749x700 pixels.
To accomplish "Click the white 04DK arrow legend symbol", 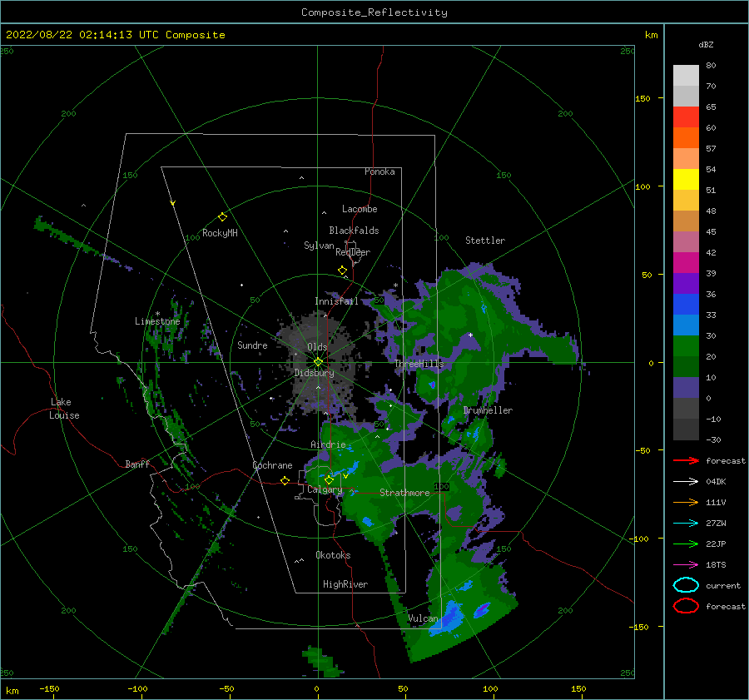I will (686, 482).
